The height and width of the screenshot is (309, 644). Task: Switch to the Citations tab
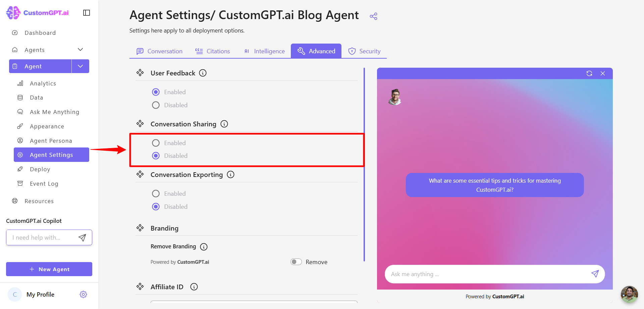tap(213, 51)
